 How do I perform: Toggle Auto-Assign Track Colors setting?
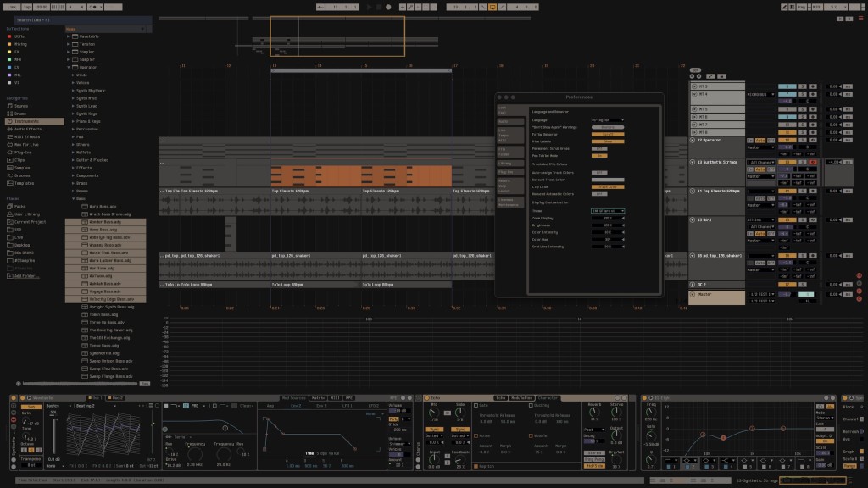[x=598, y=172]
